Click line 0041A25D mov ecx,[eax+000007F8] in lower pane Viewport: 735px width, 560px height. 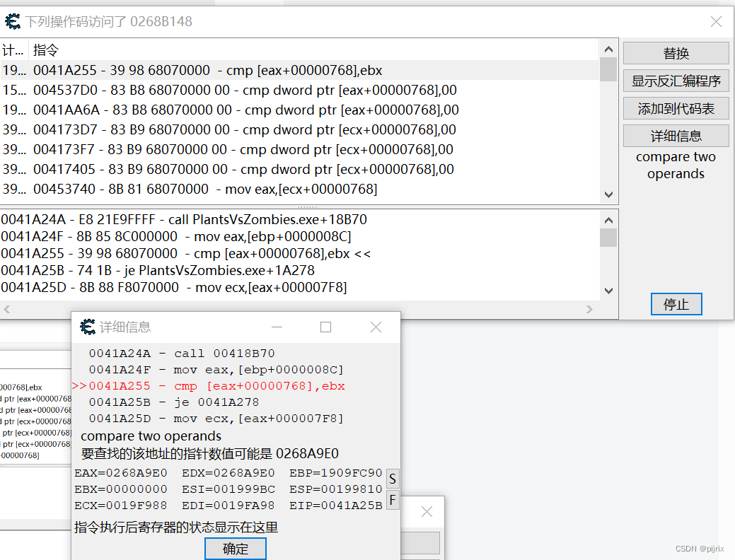pos(174,287)
